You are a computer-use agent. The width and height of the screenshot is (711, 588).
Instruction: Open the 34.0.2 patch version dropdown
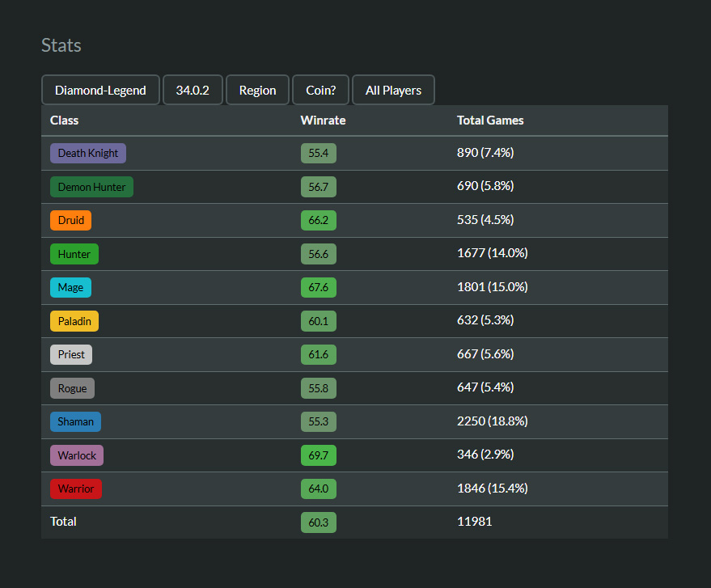193,90
